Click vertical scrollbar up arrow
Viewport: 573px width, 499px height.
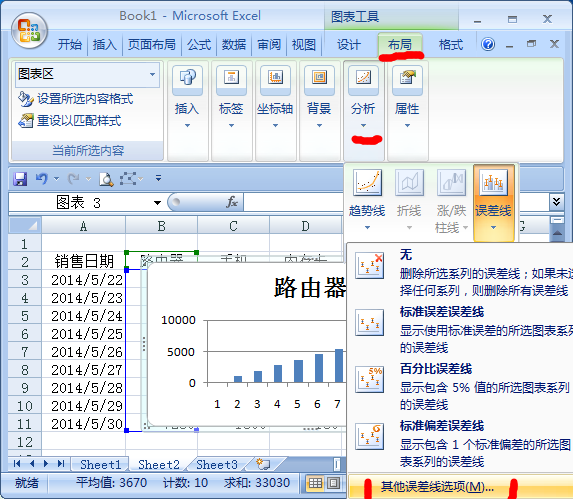point(557,233)
